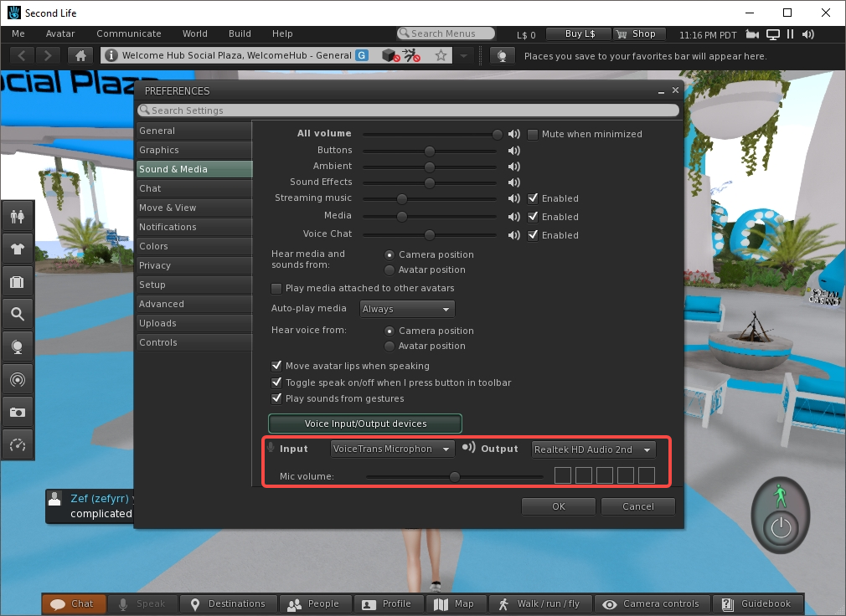This screenshot has width=846, height=616.
Task: Open the Outfits shirt icon in sidebar
Action: click(x=18, y=248)
